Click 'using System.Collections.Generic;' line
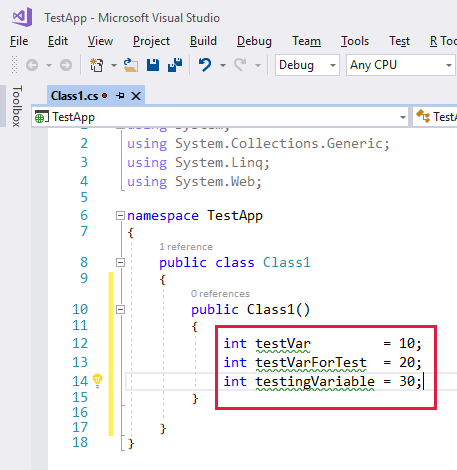 [258, 144]
